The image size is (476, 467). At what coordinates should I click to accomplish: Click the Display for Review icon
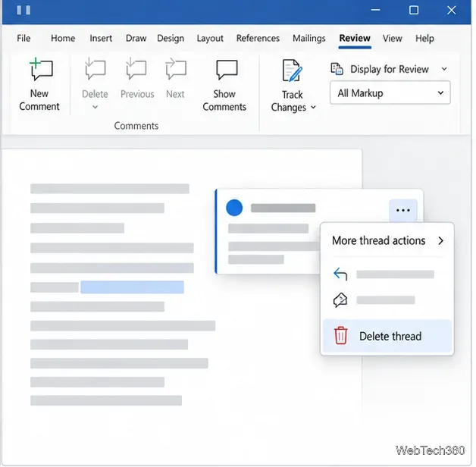click(337, 69)
